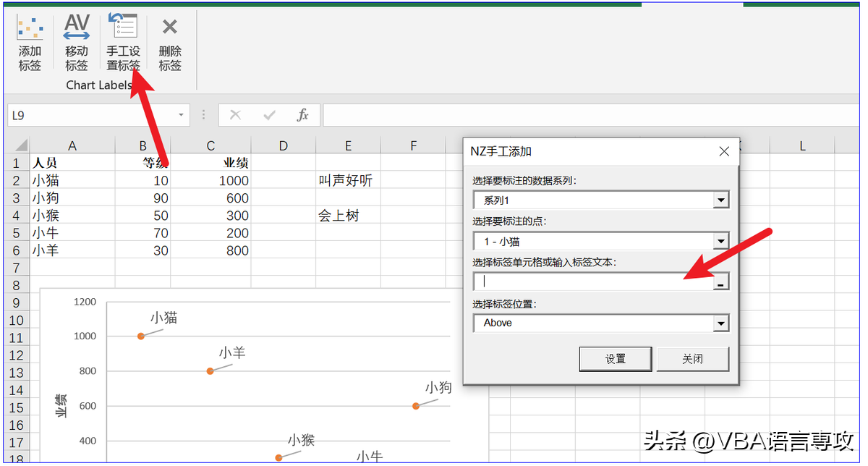Image resolution: width=868 pixels, height=466 pixels.
Task: Click the formula bar confirm checkmark icon
Action: coord(270,115)
